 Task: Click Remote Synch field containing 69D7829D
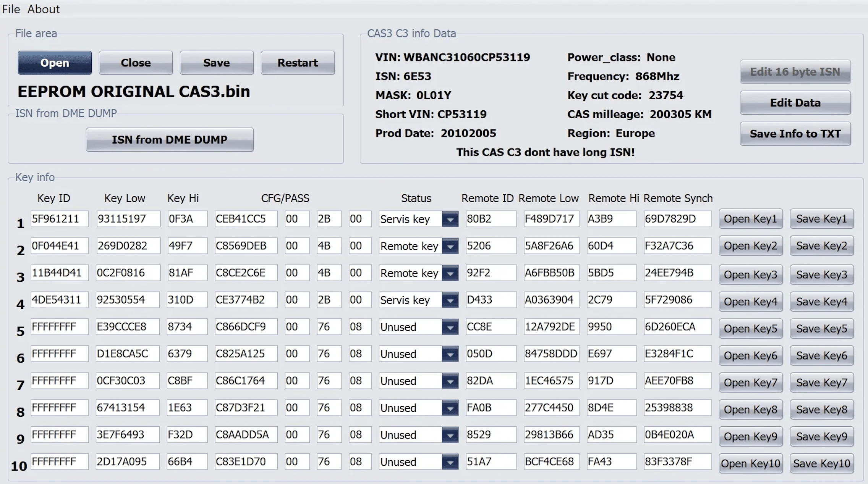pyautogui.click(x=678, y=219)
